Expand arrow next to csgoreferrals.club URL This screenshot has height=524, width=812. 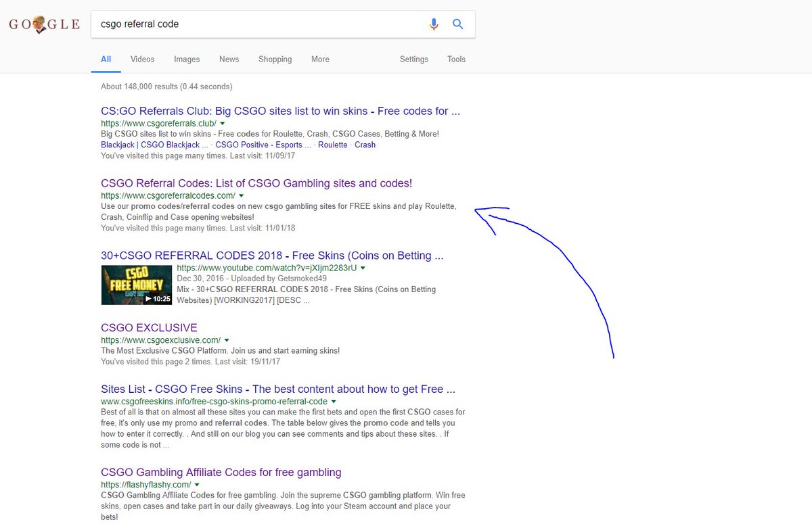223,124
